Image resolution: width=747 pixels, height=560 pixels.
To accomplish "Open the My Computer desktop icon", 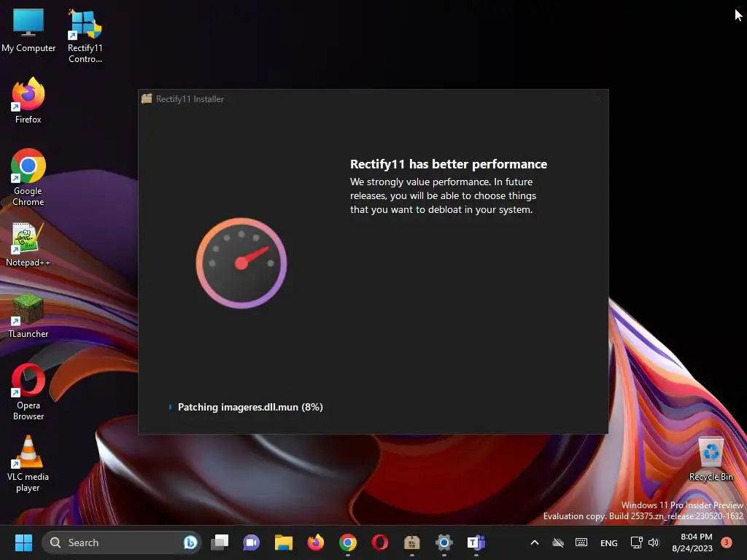I will tap(28, 30).
